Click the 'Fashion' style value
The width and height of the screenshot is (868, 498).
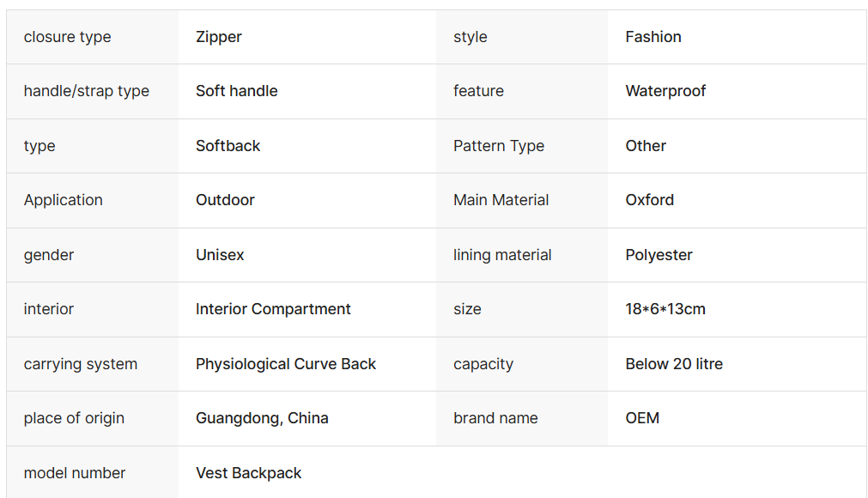[x=653, y=37]
